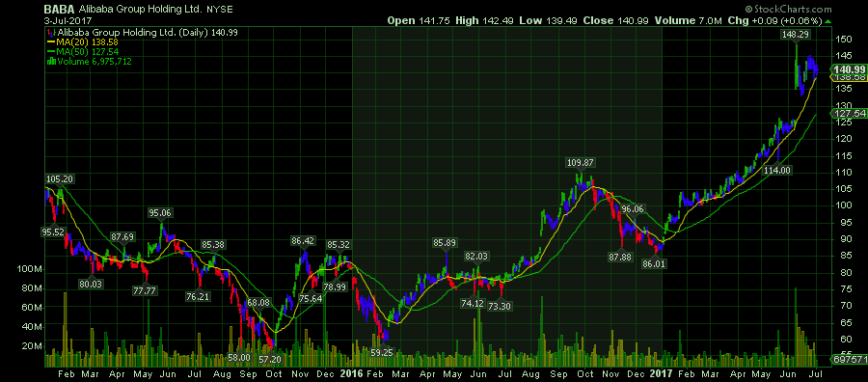Click the 74.12 low price marker
This screenshot has height=382, width=868.
tap(472, 304)
